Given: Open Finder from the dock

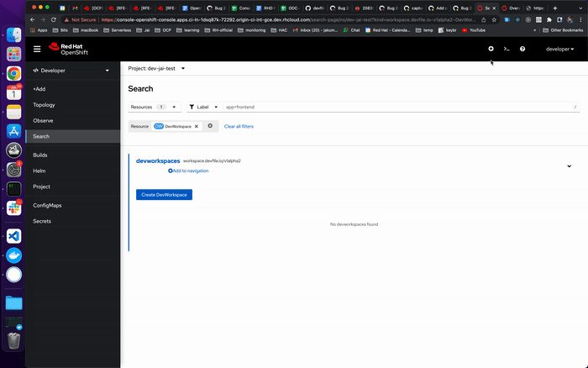Looking at the screenshot, I should pos(14,35).
